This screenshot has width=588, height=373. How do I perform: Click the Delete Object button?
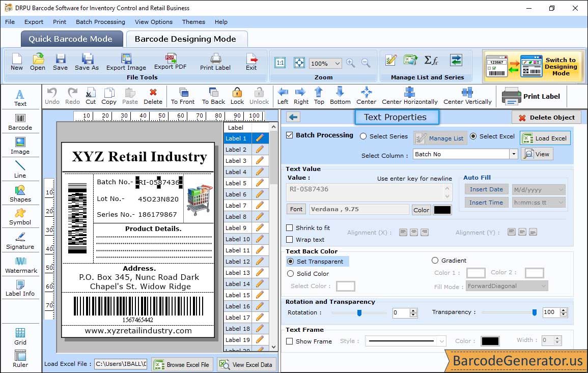(x=546, y=118)
